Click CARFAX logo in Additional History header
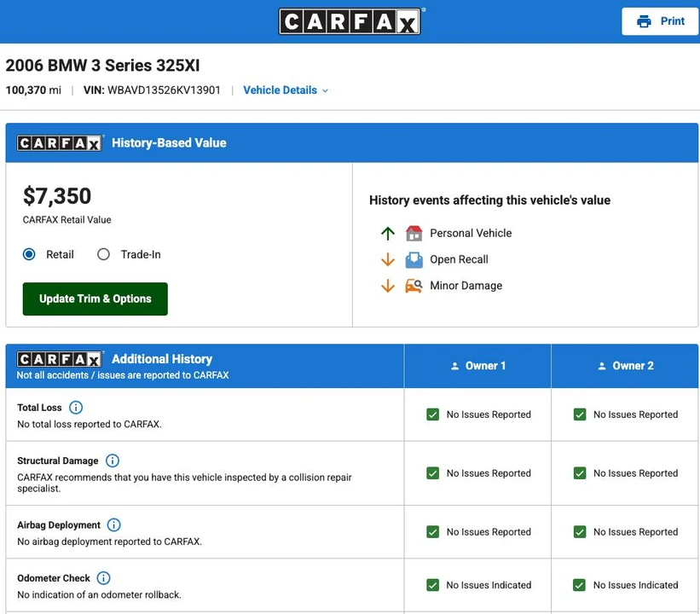700x614 pixels. [x=60, y=359]
